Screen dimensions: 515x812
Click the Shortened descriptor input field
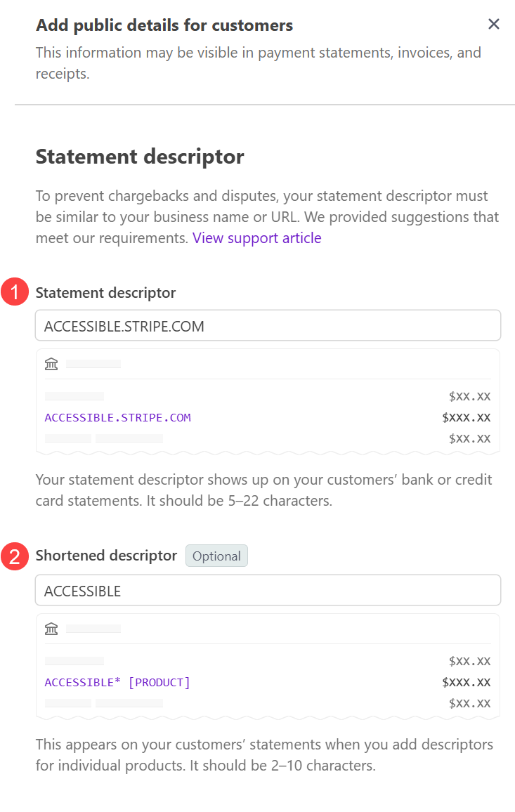[268, 590]
